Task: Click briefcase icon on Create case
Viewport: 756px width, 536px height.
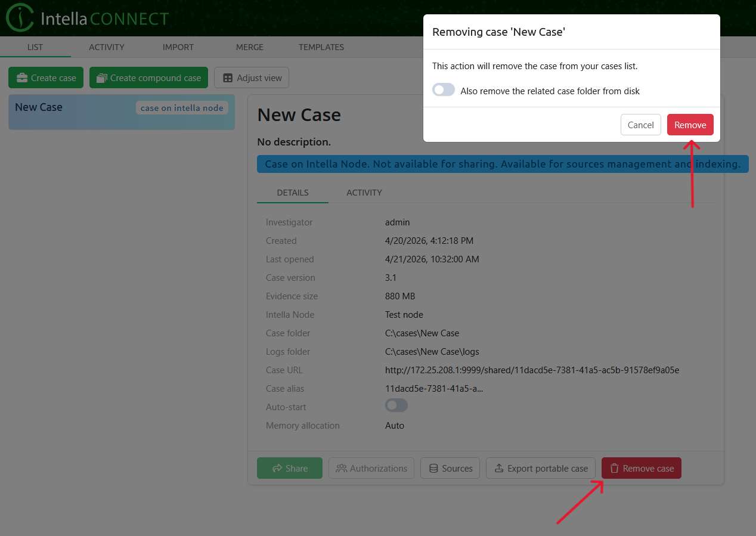Action: click(x=22, y=78)
